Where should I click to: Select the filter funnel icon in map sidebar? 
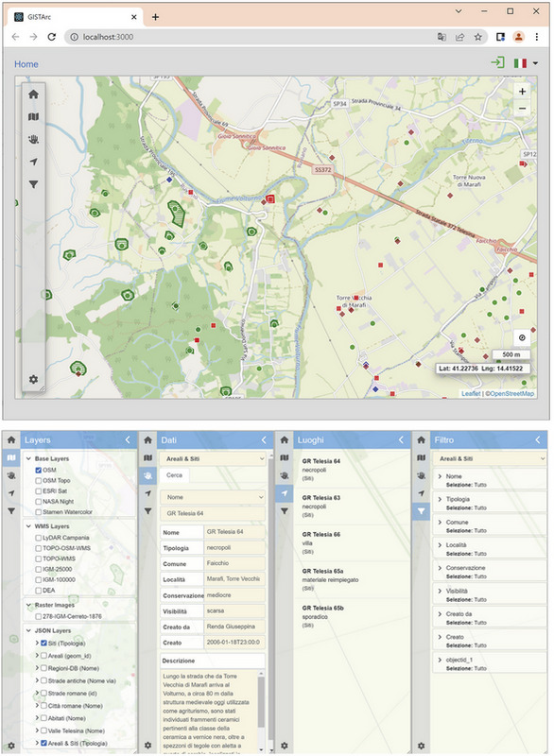(33, 184)
